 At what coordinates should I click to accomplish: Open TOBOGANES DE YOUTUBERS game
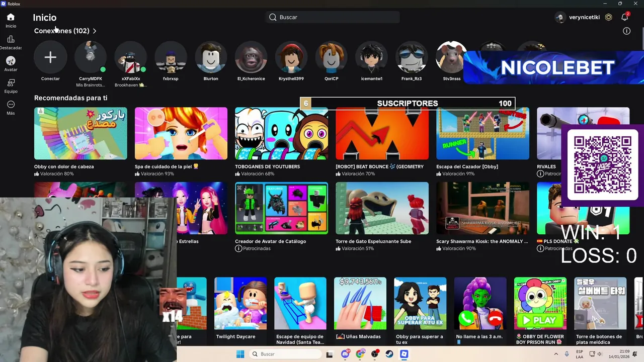(281, 133)
